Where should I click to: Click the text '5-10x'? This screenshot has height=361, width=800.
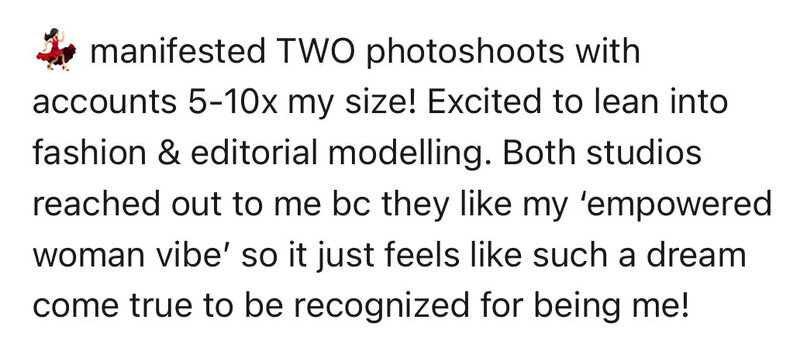click(x=233, y=102)
